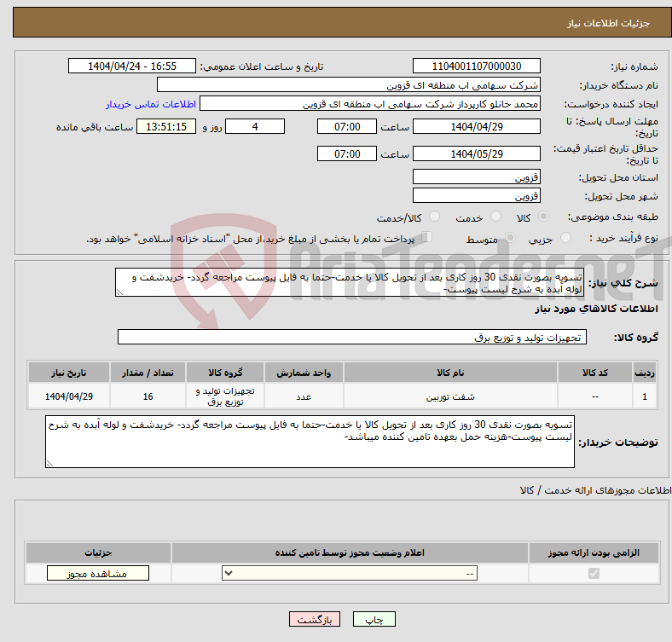Click the ردیف column header
672x642 pixels.
[x=645, y=373]
